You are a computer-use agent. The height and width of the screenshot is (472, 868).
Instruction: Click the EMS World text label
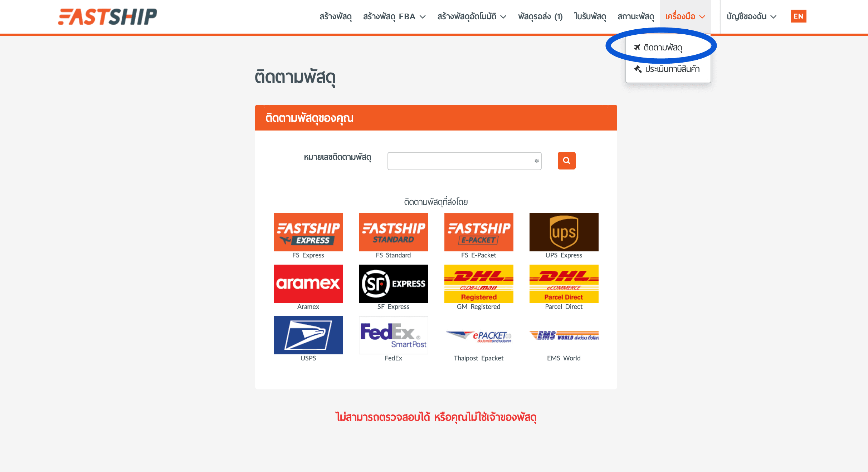coord(564,358)
